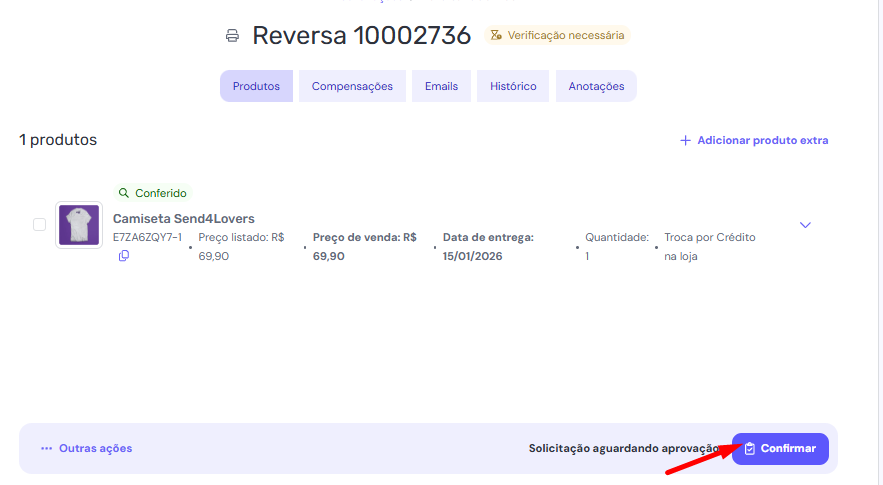This screenshot has height=485, width=883.
Task: Click the Camiseta Send4Lovers product name
Action: click(x=183, y=218)
